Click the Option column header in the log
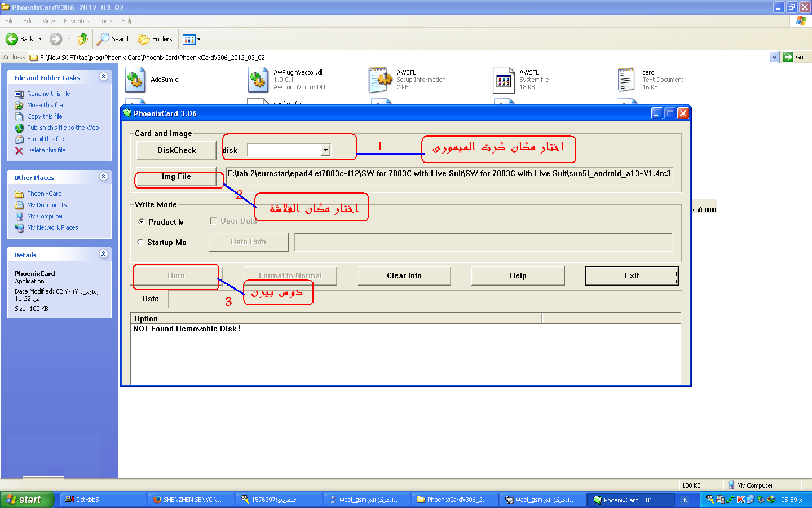Image resolution: width=812 pixels, height=508 pixels. (336, 318)
